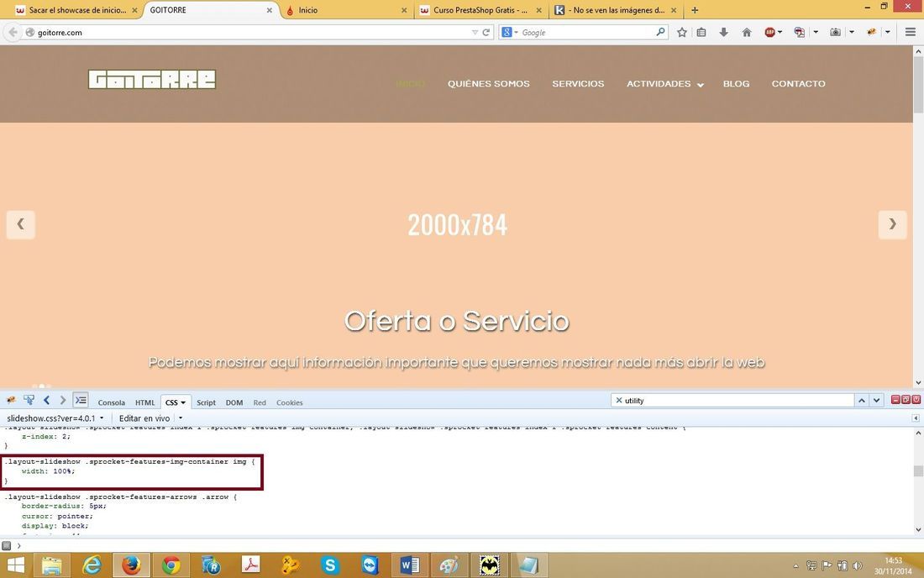Image resolution: width=924 pixels, height=578 pixels.
Task: Open the slideshow.css file selector dropdown
Action: tap(55, 418)
